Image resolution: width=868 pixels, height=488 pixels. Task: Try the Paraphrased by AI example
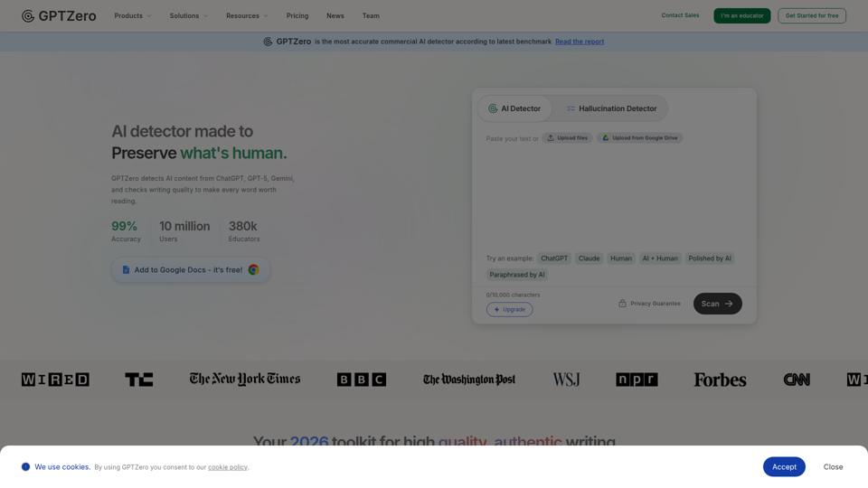[517, 275]
